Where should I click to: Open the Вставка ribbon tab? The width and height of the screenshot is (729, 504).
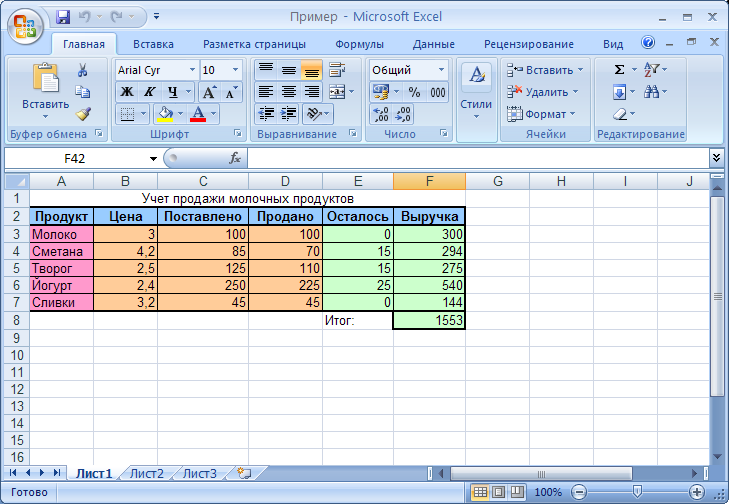(153, 44)
